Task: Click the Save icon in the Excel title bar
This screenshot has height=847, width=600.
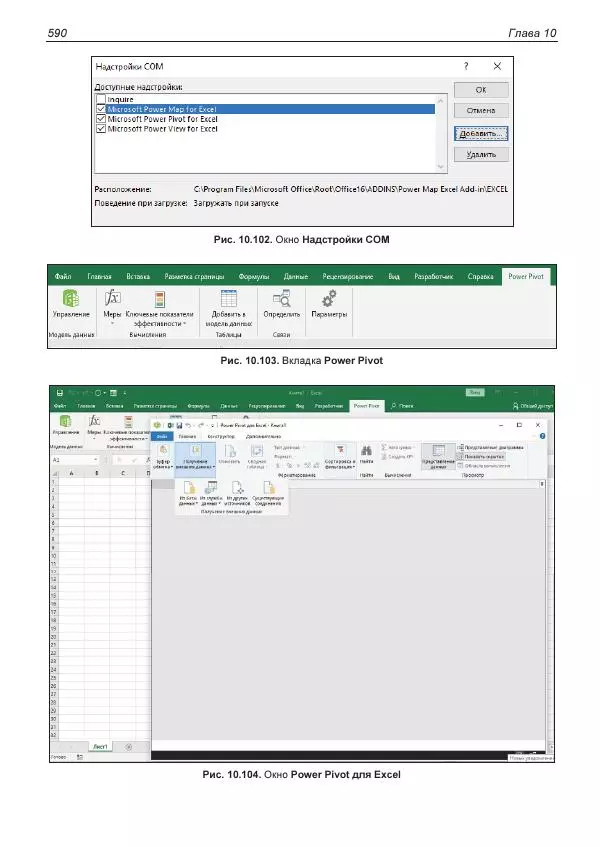Action: pyautogui.click(x=59, y=393)
